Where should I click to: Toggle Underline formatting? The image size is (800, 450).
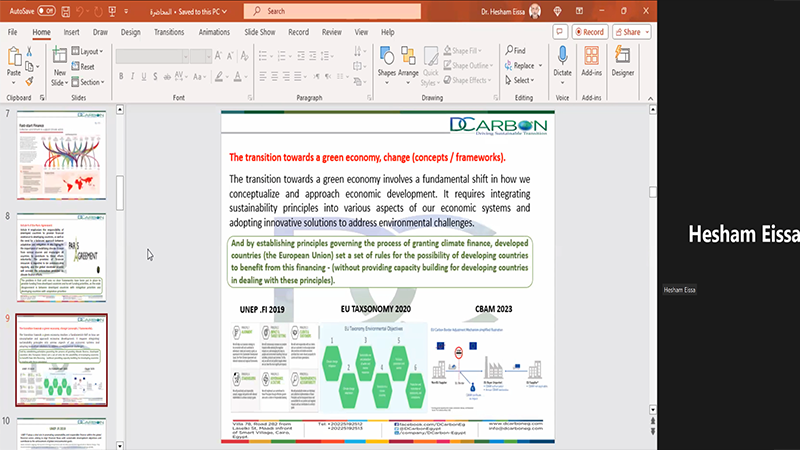pos(144,77)
